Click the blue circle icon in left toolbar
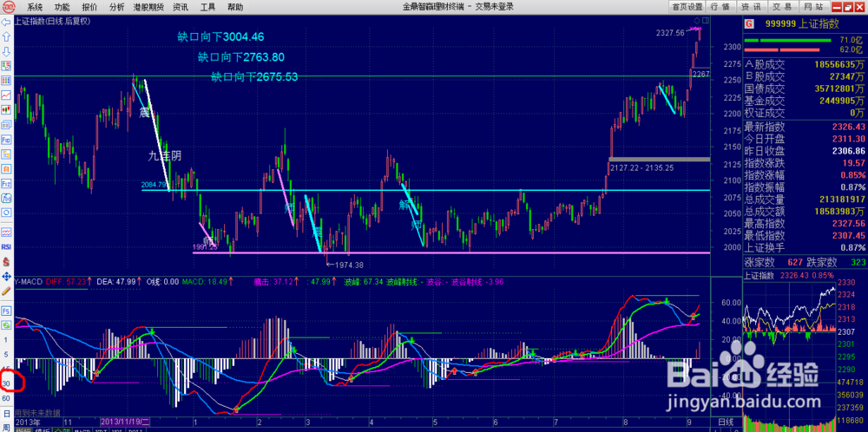Image resolution: width=868 pixels, height=432 pixels. pyautogui.click(x=6, y=212)
